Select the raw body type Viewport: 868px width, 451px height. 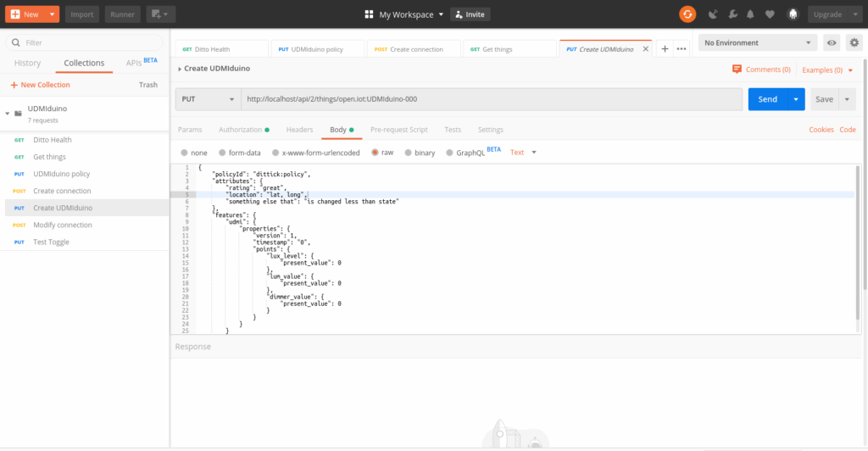pyautogui.click(x=375, y=153)
